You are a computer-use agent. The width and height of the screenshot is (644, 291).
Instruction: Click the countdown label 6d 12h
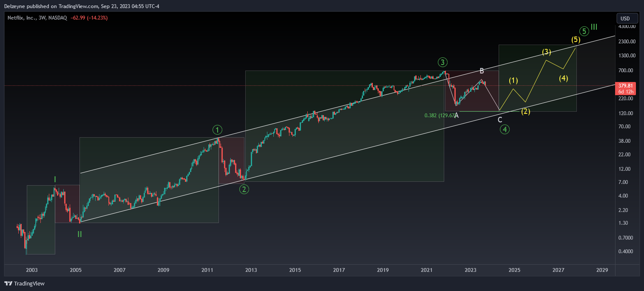coord(627,92)
